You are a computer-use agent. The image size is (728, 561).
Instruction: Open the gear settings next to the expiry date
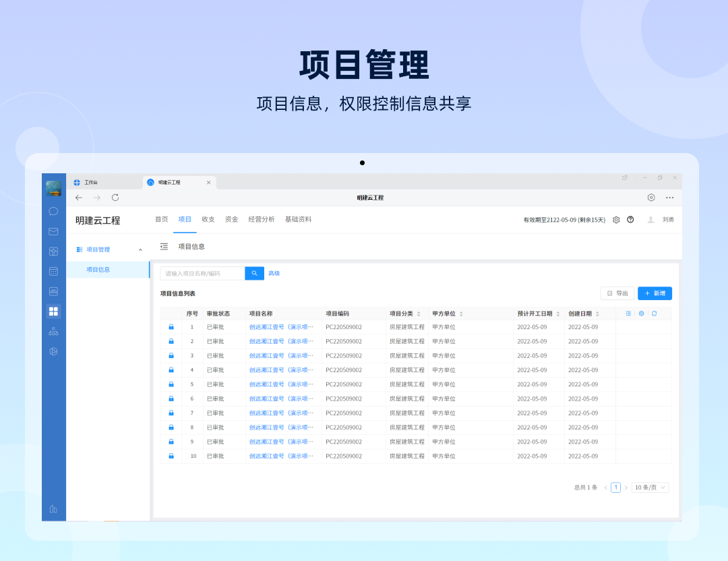[616, 220]
